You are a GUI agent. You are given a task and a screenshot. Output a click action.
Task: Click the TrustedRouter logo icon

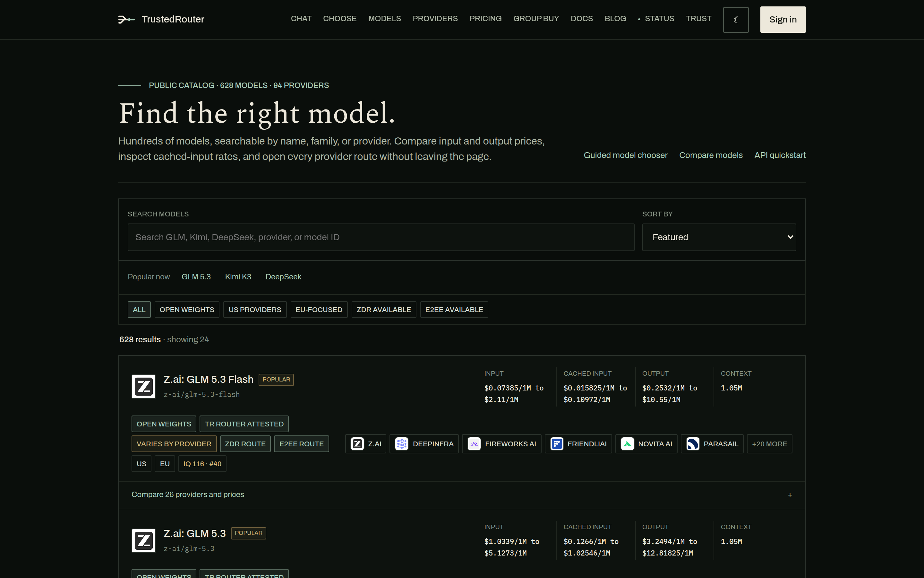coord(126,19)
